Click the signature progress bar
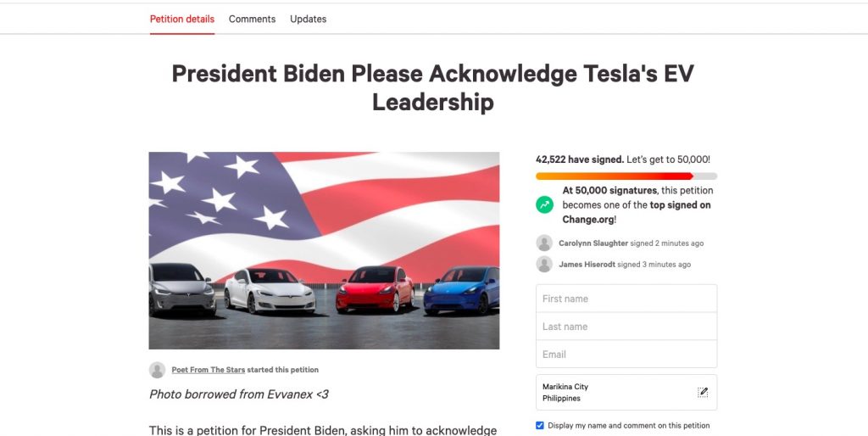 pos(626,176)
